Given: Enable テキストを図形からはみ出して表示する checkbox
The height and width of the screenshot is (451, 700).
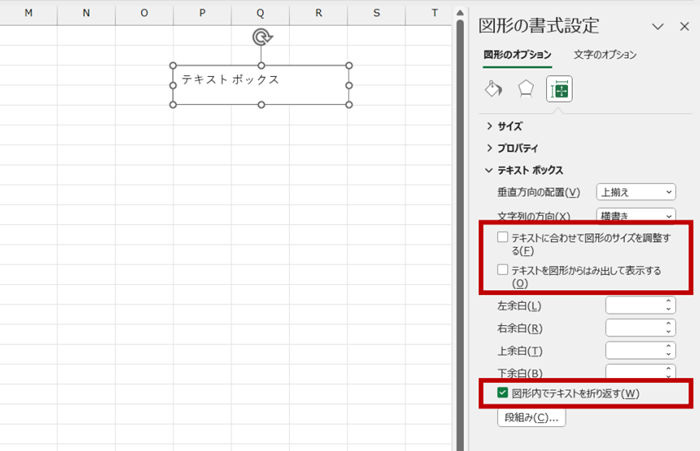Looking at the screenshot, I should [x=502, y=270].
